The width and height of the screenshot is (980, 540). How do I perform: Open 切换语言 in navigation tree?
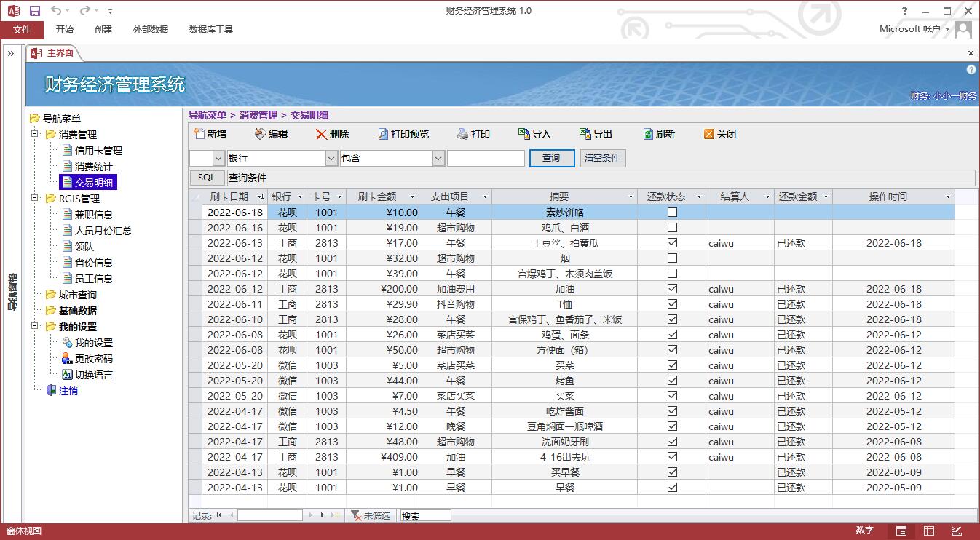(x=94, y=375)
